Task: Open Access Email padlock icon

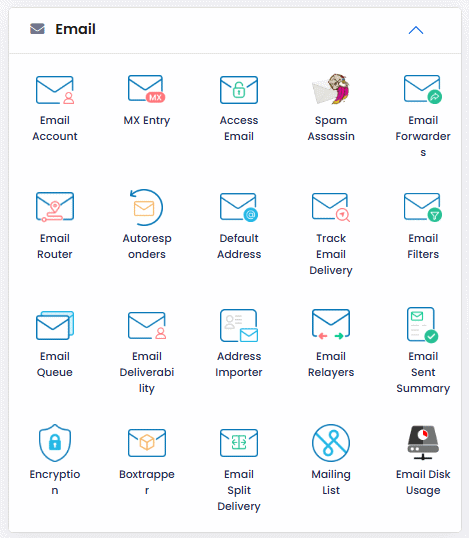Action: (x=239, y=90)
